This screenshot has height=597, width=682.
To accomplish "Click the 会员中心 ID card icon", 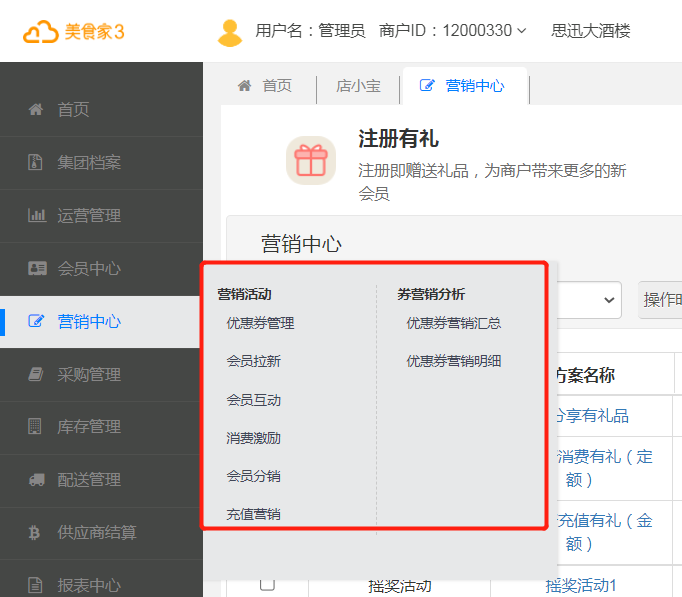I will coord(36,268).
